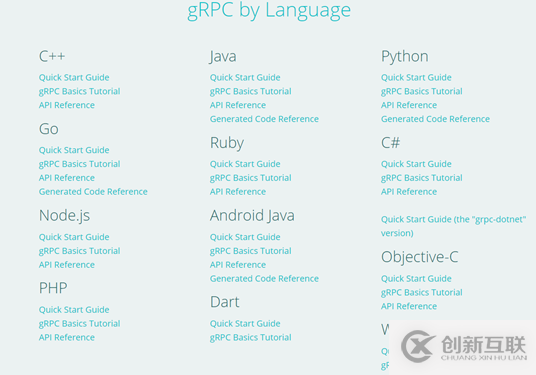Screen dimensions: 536x375
Task: Click the Ruby section heading
Action: point(227,143)
